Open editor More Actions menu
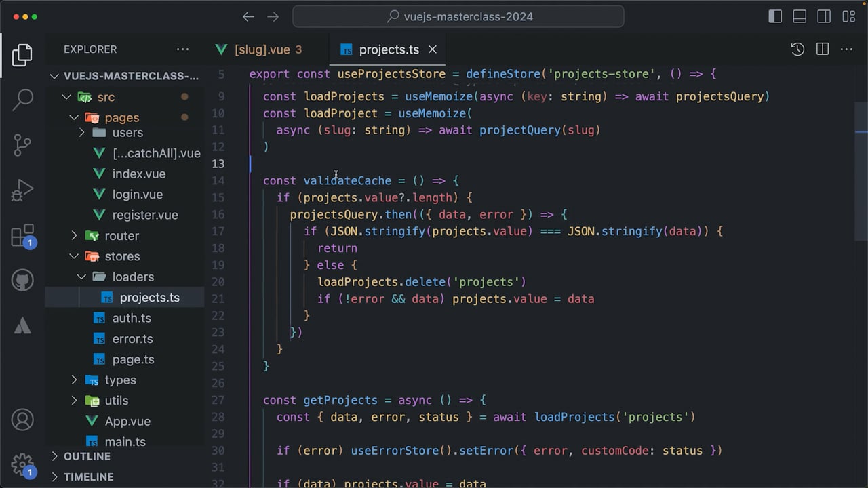The width and height of the screenshot is (868, 488). tap(846, 49)
